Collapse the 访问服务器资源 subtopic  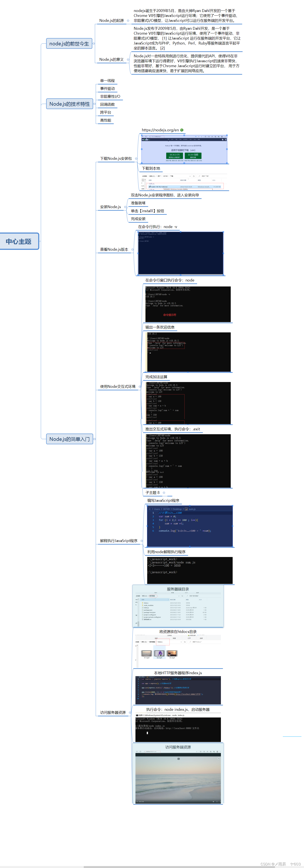coord(130,713)
